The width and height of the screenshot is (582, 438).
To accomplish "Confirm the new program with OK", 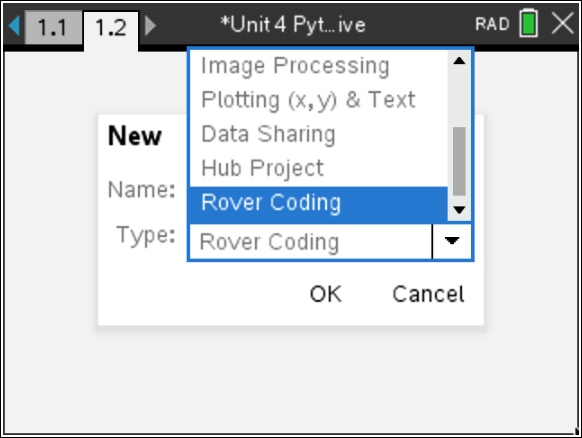I will (326, 294).
